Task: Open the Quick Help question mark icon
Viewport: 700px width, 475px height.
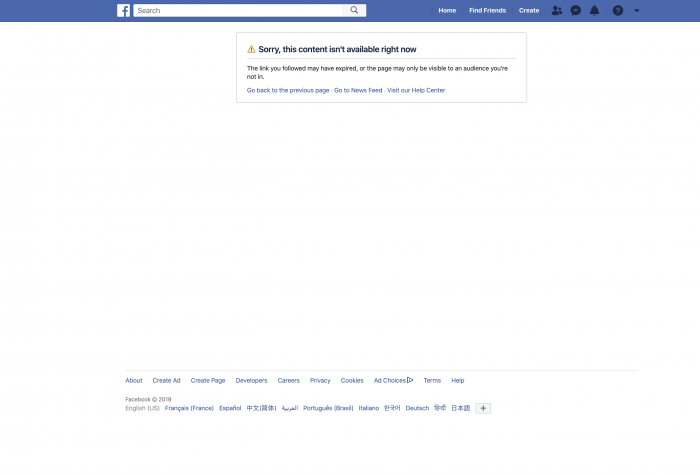Action: 618,10
